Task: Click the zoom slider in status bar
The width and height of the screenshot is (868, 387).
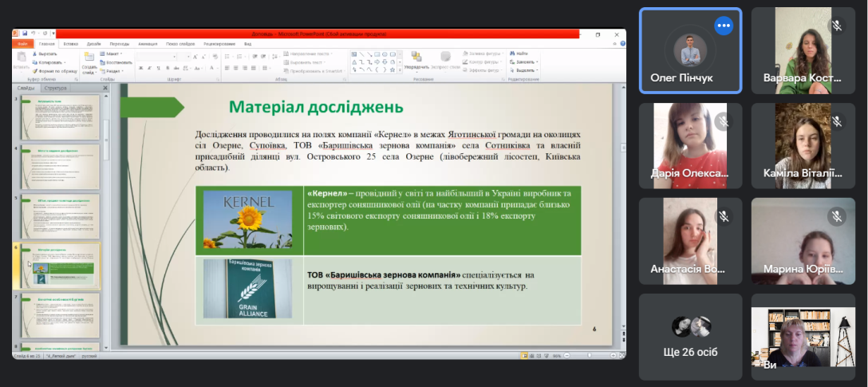Action: [x=588, y=355]
